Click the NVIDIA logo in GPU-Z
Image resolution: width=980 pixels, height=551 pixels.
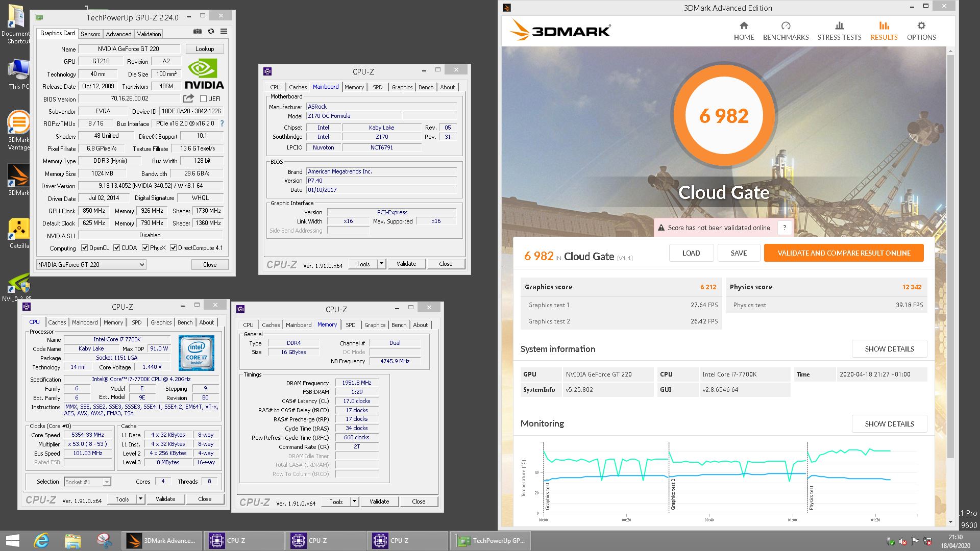pyautogui.click(x=204, y=74)
